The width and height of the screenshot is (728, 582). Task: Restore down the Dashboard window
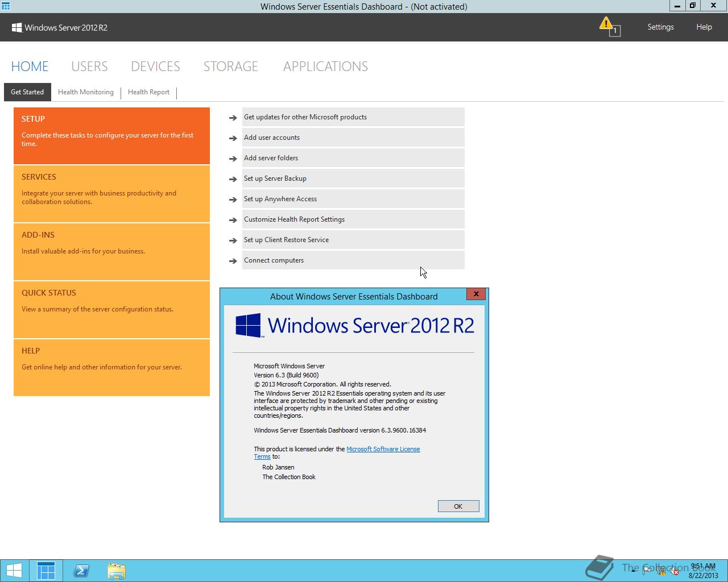tap(693, 6)
